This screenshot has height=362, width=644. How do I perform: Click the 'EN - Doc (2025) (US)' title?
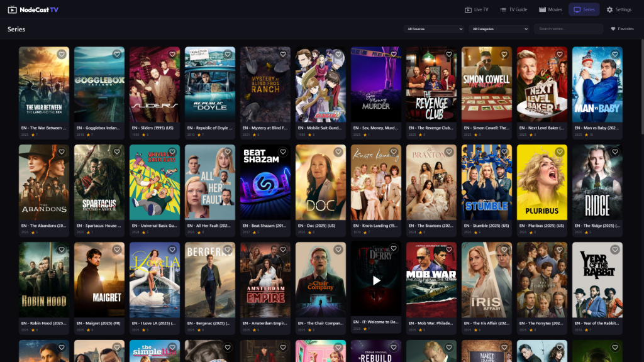coord(317,226)
